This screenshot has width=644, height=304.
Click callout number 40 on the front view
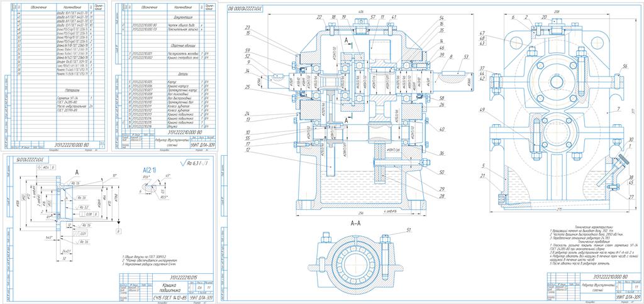442,129
